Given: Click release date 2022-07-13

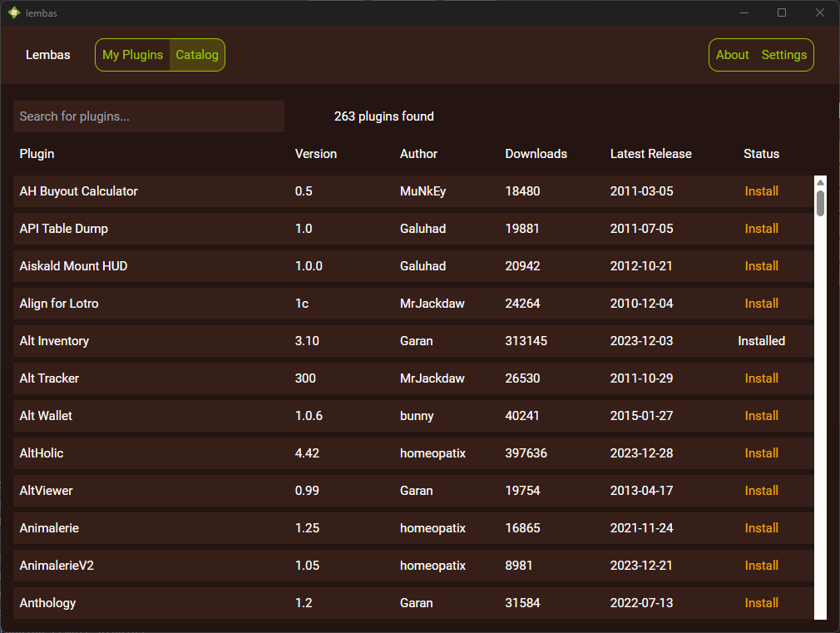Looking at the screenshot, I should click(642, 603).
